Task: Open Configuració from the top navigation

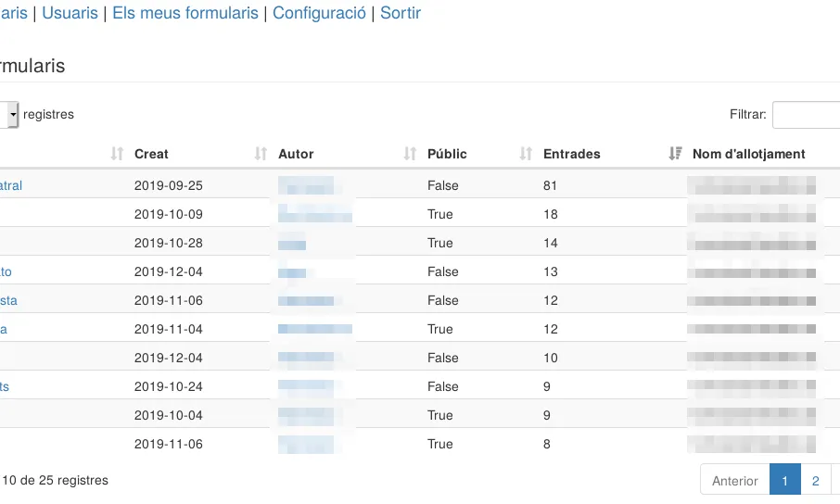Action: pos(319,14)
